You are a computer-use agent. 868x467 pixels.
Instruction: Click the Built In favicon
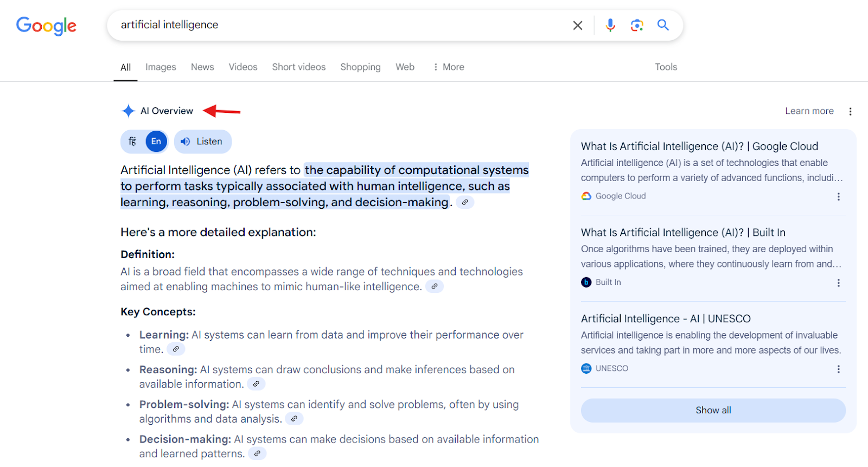pos(586,283)
